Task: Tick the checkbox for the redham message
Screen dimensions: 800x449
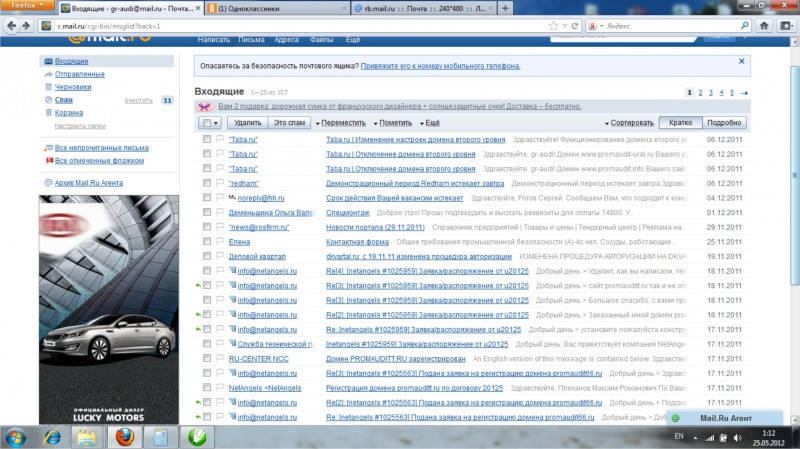Action: pos(207,183)
